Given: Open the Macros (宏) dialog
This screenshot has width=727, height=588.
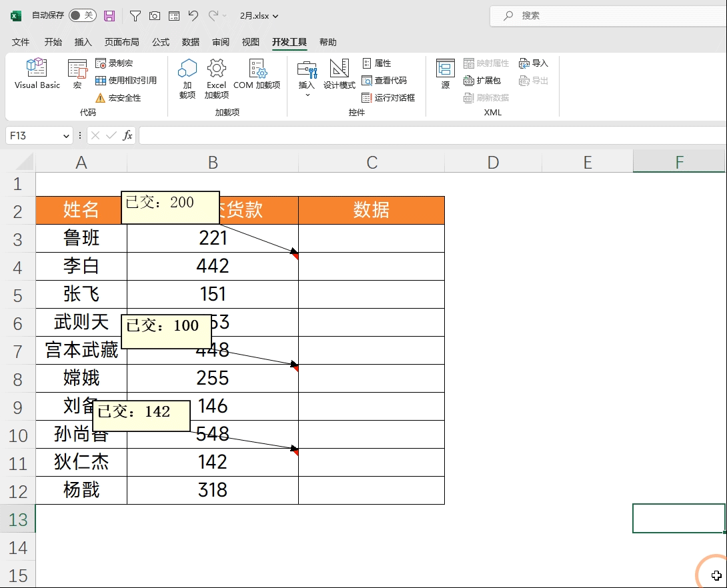Looking at the screenshot, I should point(77,73).
